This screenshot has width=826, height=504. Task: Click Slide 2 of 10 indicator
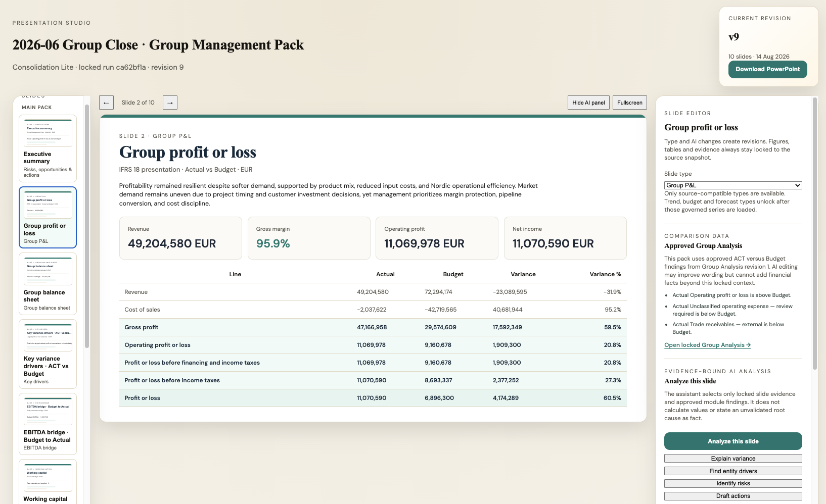pos(138,103)
